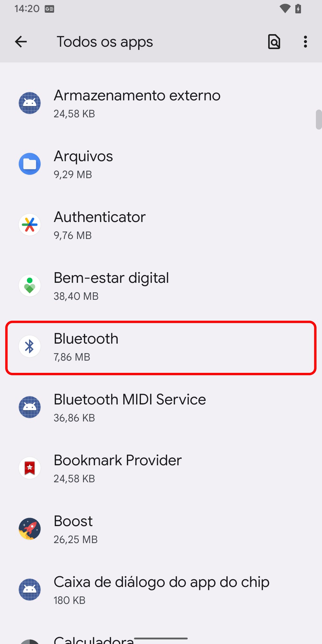Image resolution: width=322 pixels, height=644 pixels.
Task: Open Bem-estar digital app info
Action: tap(161, 286)
